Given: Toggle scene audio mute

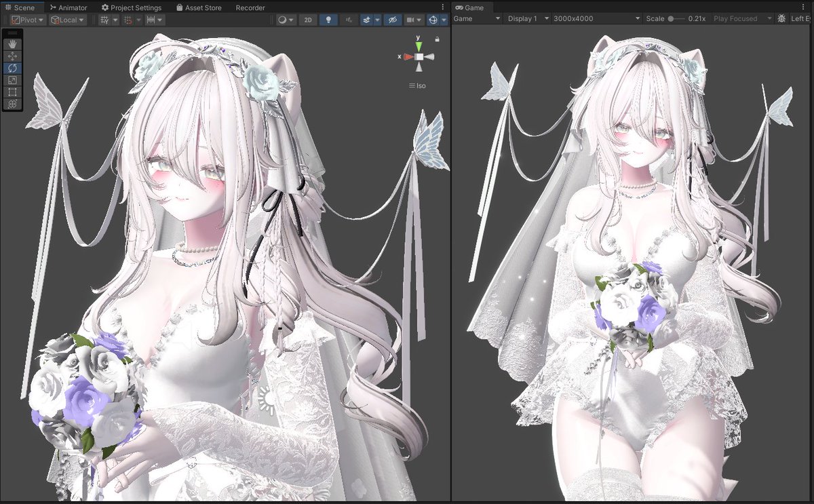Looking at the screenshot, I should click(349, 20).
